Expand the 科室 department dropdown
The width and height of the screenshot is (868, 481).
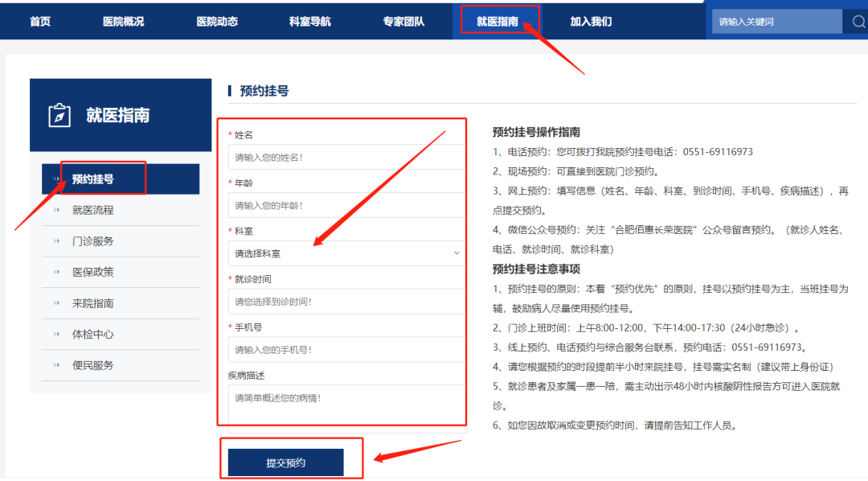click(346, 253)
